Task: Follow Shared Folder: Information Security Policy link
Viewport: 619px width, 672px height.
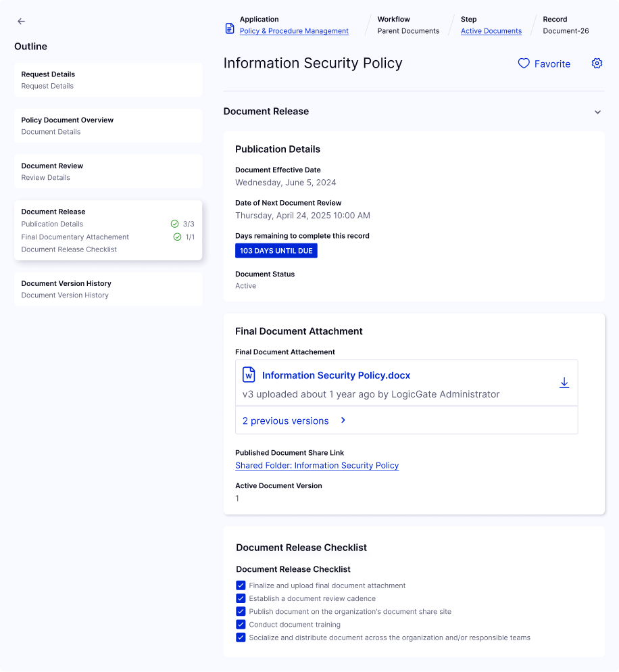Action: click(317, 465)
